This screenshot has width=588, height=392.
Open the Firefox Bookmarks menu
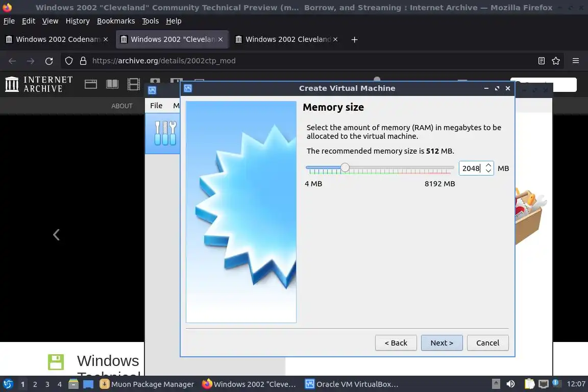pos(116,21)
